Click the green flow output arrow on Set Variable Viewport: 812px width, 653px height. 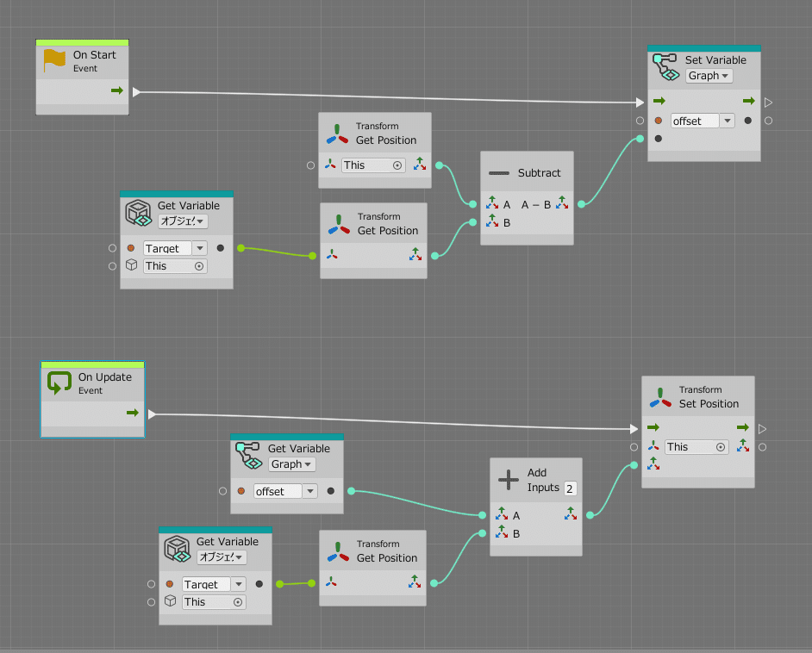(748, 101)
